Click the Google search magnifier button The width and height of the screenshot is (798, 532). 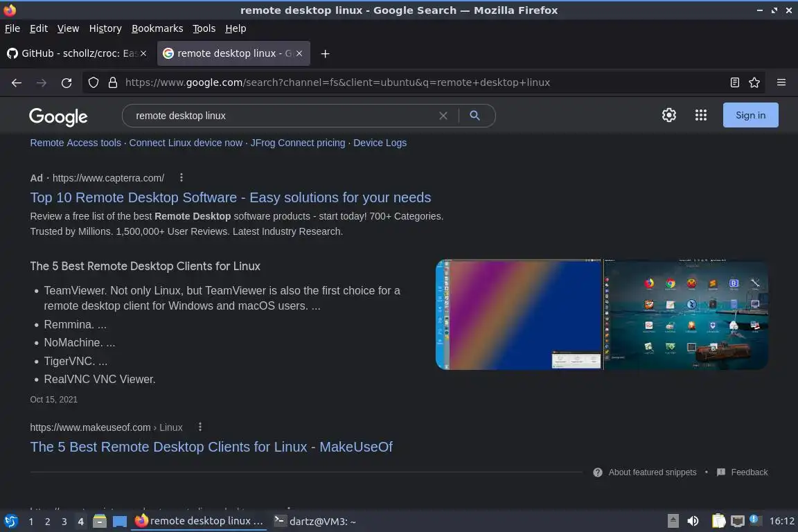click(475, 116)
